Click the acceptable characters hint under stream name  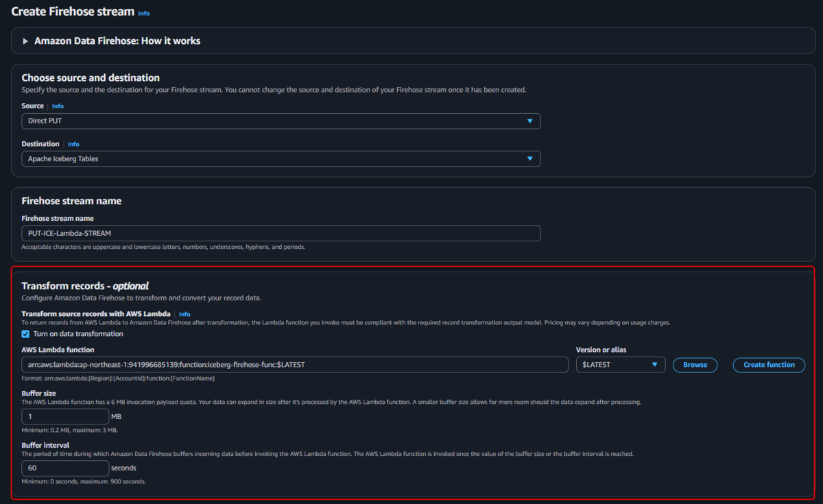[163, 247]
